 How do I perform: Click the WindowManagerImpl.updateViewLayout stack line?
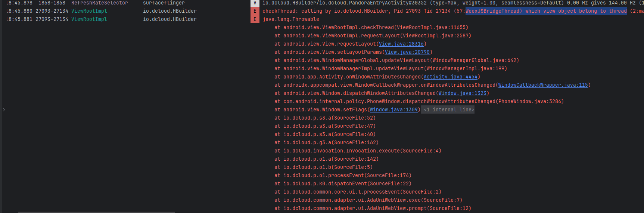(391, 69)
